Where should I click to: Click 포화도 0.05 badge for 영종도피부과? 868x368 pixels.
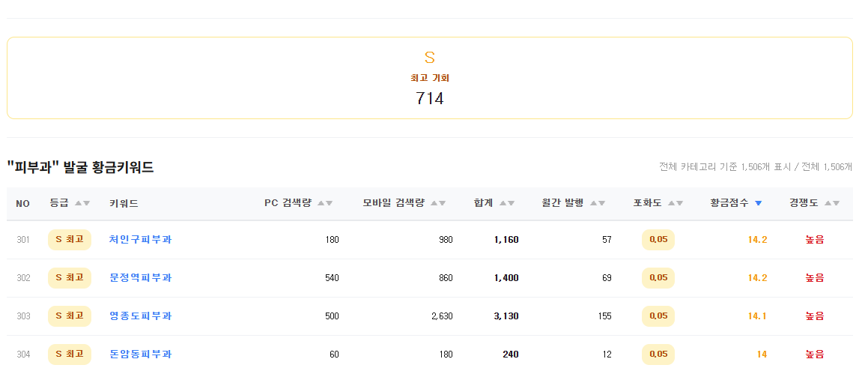[x=658, y=316]
